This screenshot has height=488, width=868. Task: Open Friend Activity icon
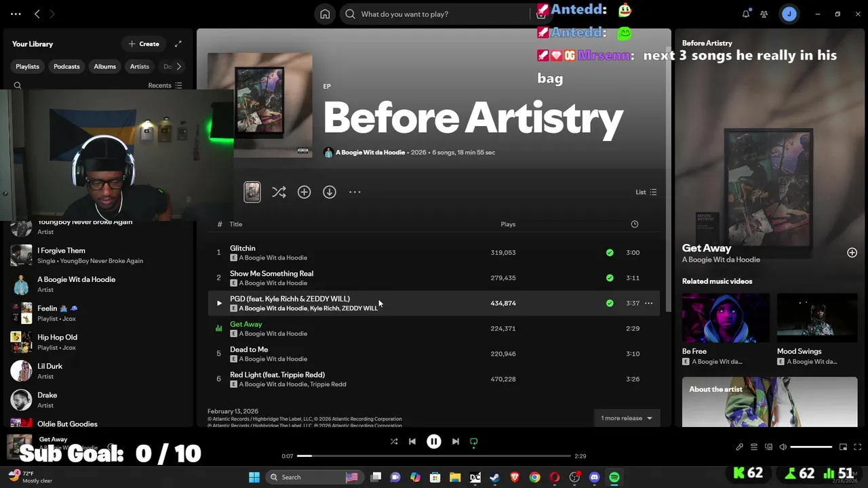tap(764, 14)
